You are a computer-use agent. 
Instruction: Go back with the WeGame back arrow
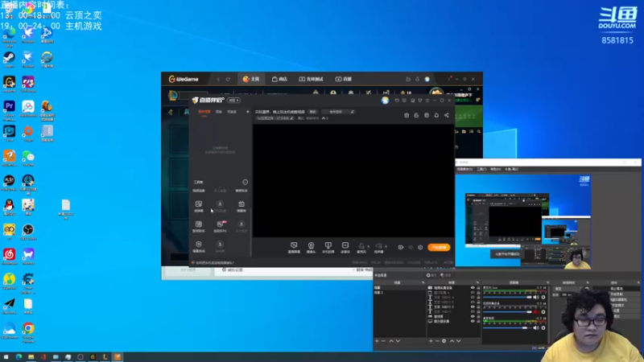[x=218, y=79]
